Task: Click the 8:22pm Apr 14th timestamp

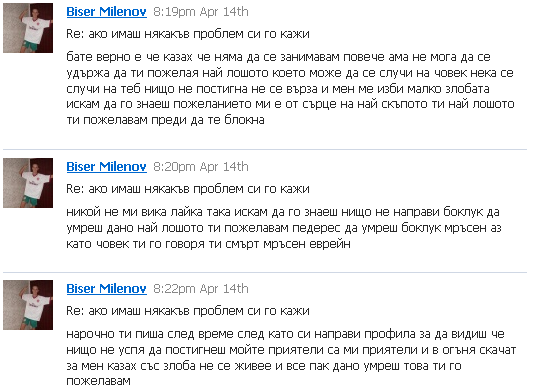Action: [x=201, y=289]
